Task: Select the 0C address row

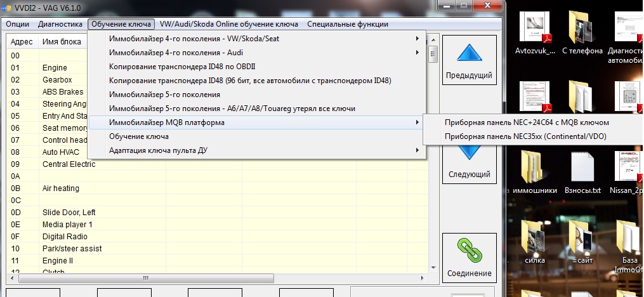Action: point(217,201)
